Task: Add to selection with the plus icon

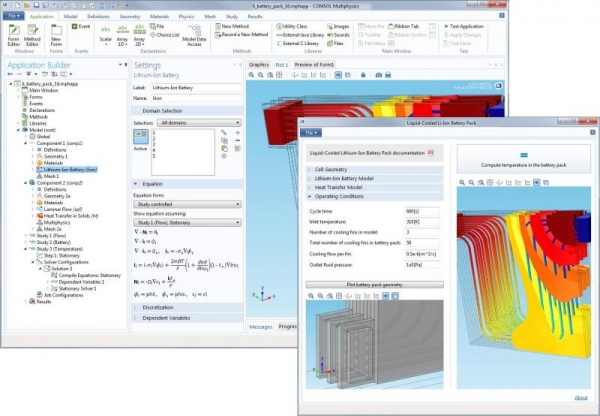Action: (x=238, y=132)
